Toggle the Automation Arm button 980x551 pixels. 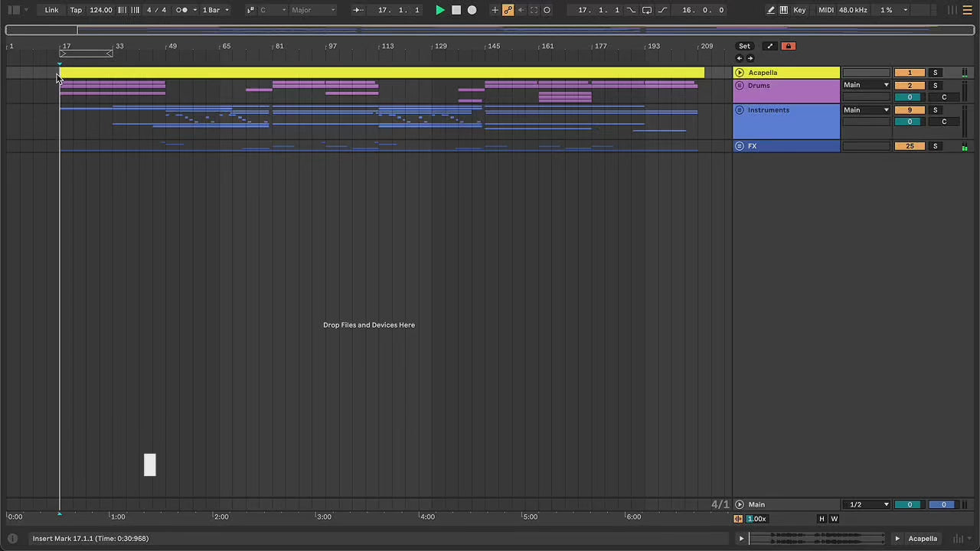[x=508, y=10]
